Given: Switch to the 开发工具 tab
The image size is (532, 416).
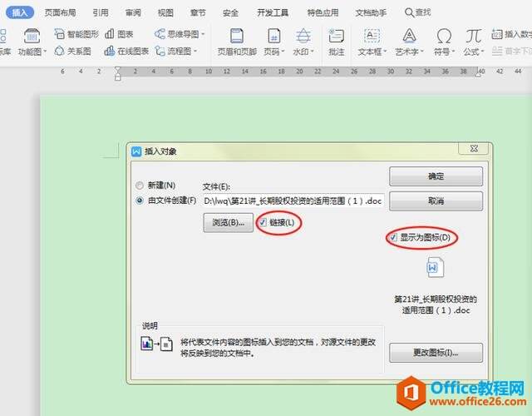Looking at the screenshot, I should pos(273,13).
